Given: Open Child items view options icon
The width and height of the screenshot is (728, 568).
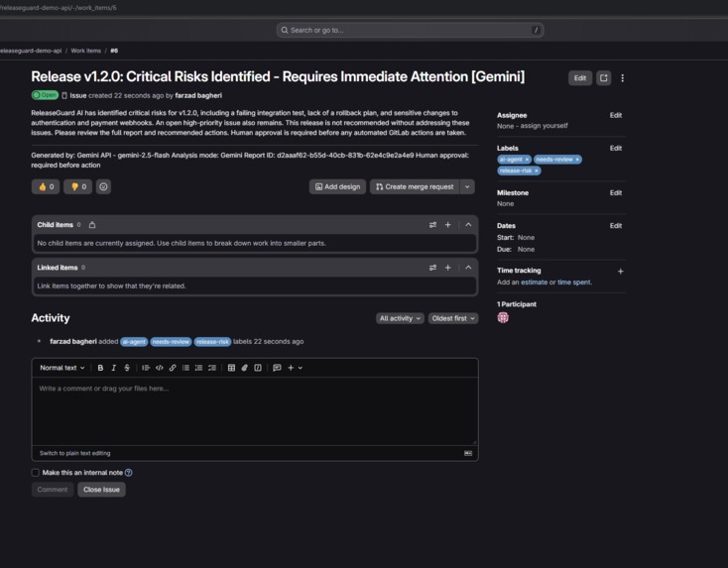Looking at the screenshot, I should tap(432, 225).
